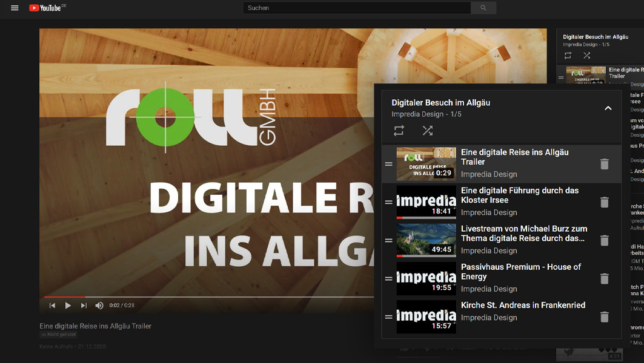Viewport: 644px width, 363px height.
Task: Toggle playlist loop in popup panel
Action: 399,131
